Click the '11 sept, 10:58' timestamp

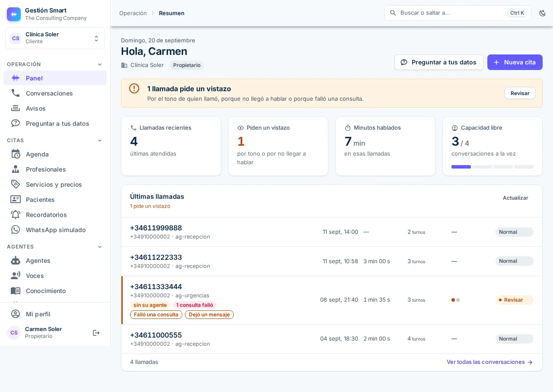coord(340,261)
